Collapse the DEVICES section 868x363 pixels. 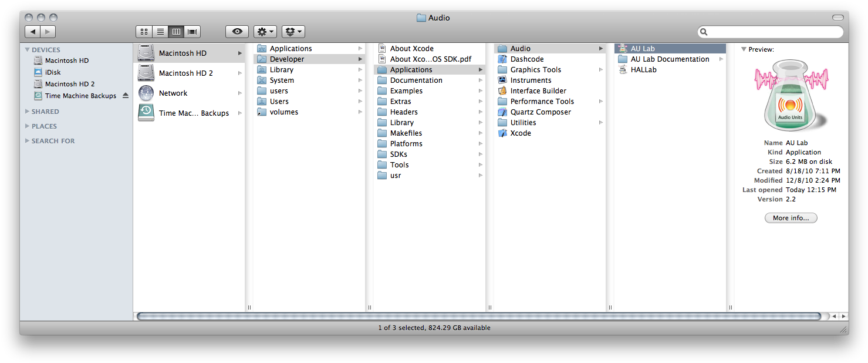[26, 49]
